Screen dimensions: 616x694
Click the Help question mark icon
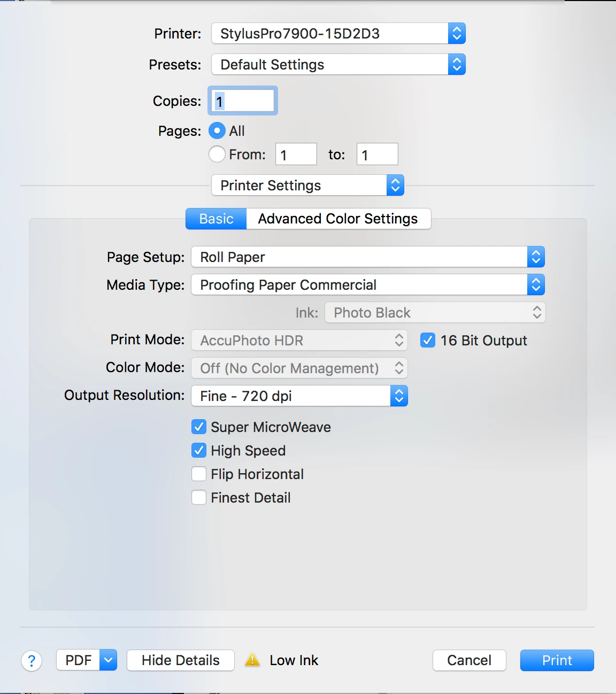32,660
